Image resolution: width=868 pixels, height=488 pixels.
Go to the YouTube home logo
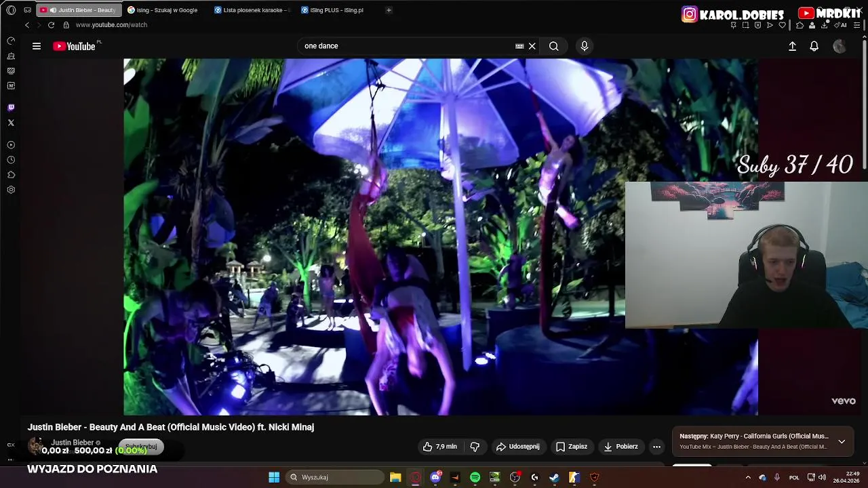74,46
